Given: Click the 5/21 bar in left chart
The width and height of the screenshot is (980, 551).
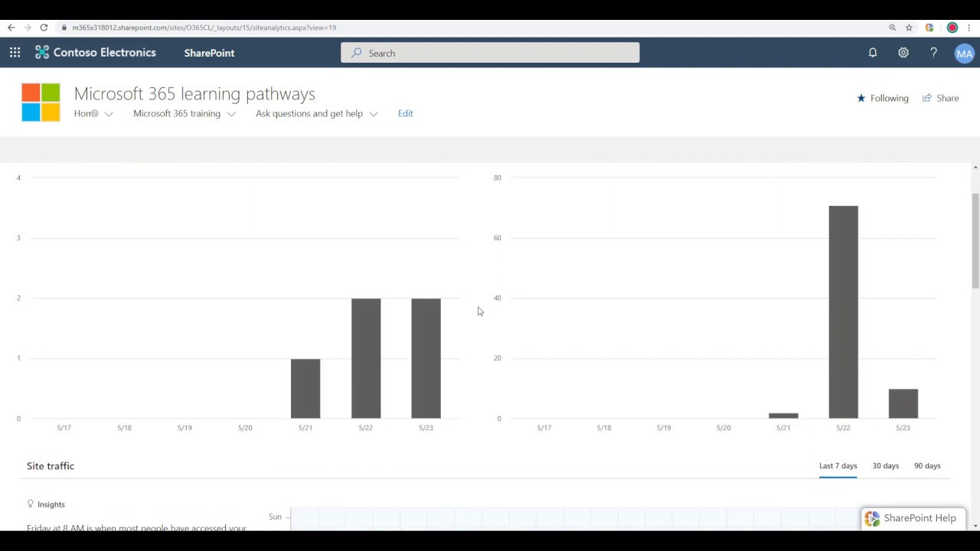Looking at the screenshot, I should [x=305, y=389].
